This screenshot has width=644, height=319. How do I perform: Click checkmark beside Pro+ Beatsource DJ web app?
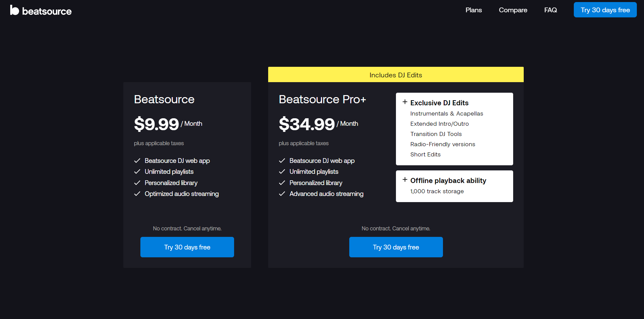pos(282,161)
